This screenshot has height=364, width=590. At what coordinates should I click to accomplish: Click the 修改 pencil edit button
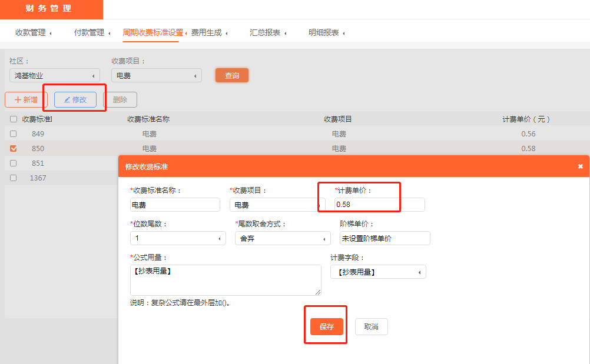75,100
